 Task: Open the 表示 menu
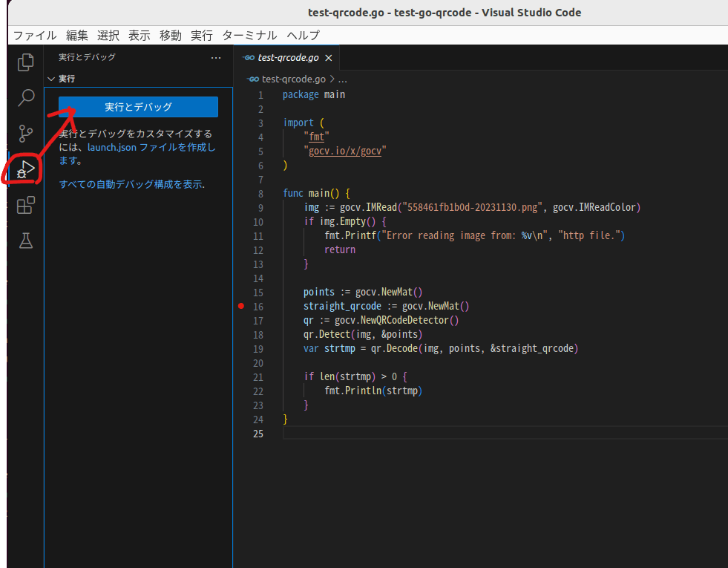tap(140, 36)
